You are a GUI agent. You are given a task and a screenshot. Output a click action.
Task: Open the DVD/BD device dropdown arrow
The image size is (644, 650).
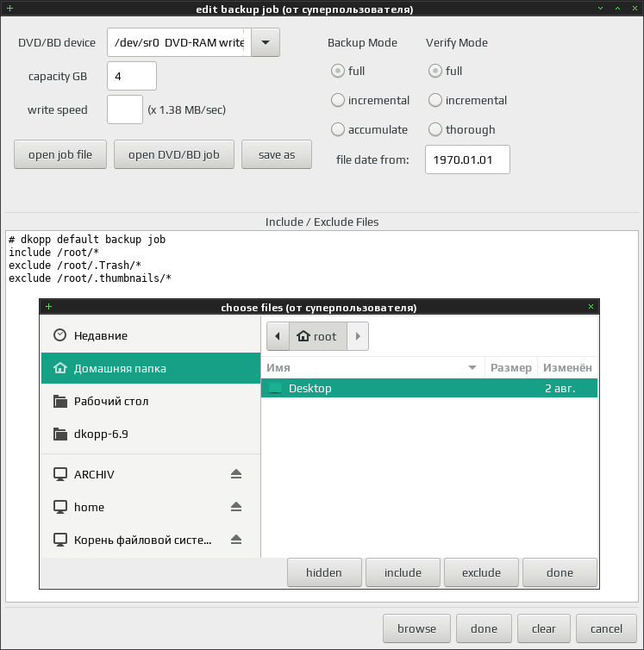point(266,42)
